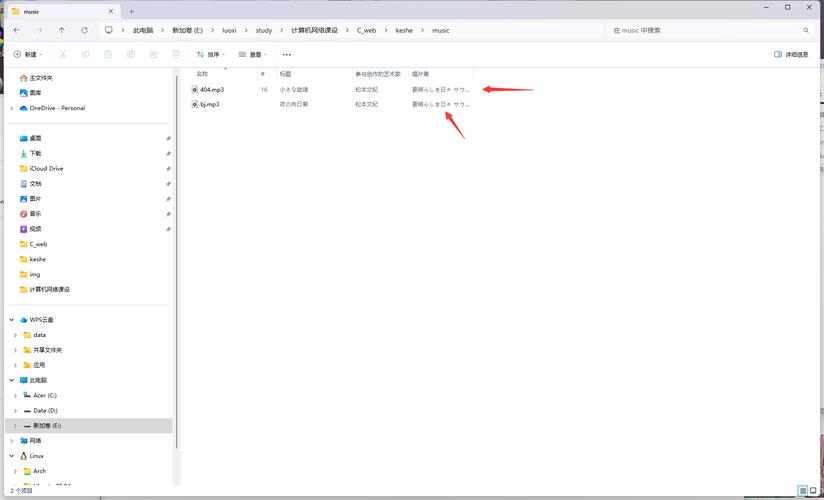Open 视频 videos quick access item
The image size is (824, 500).
pyautogui.click(x=30, y=229)
